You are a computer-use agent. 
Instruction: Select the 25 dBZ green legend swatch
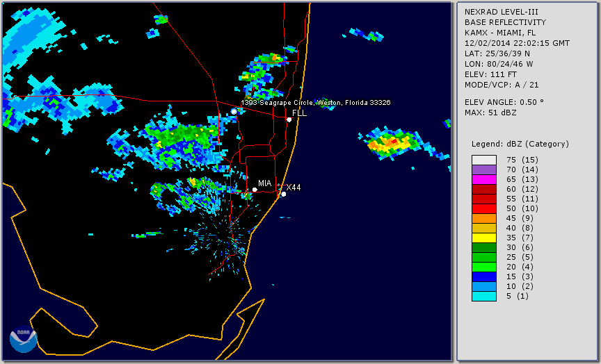[484, 258]
